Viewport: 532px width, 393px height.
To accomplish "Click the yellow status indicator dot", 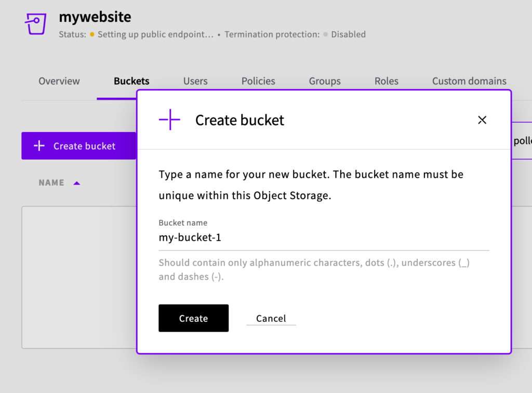I will [x=92, y=35].
